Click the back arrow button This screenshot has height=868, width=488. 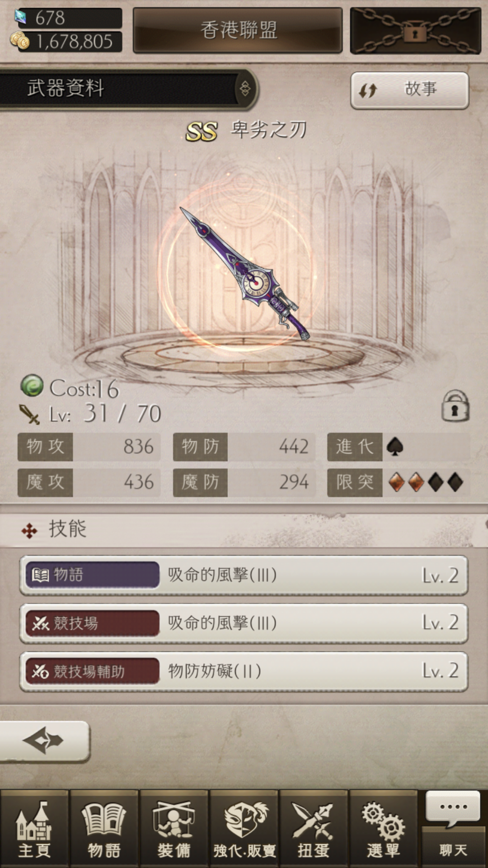click(x=44, y=741)
